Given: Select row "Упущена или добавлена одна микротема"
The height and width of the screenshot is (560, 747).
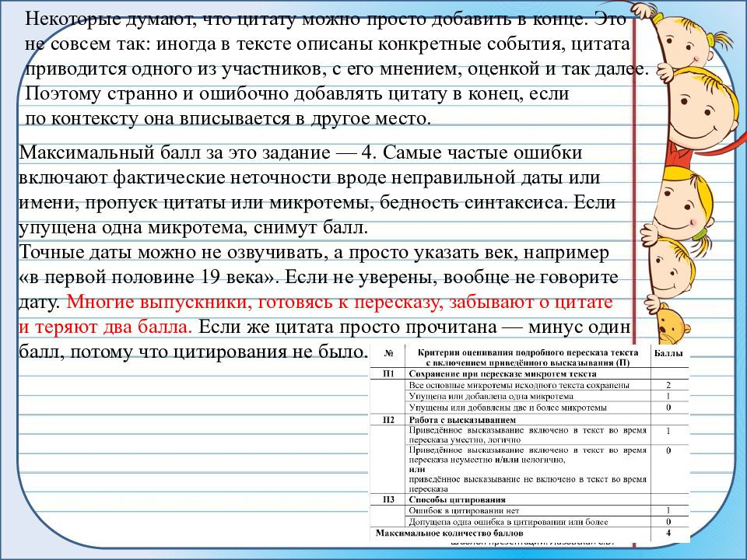Looking at the screenshot, I should click(491, 396).
